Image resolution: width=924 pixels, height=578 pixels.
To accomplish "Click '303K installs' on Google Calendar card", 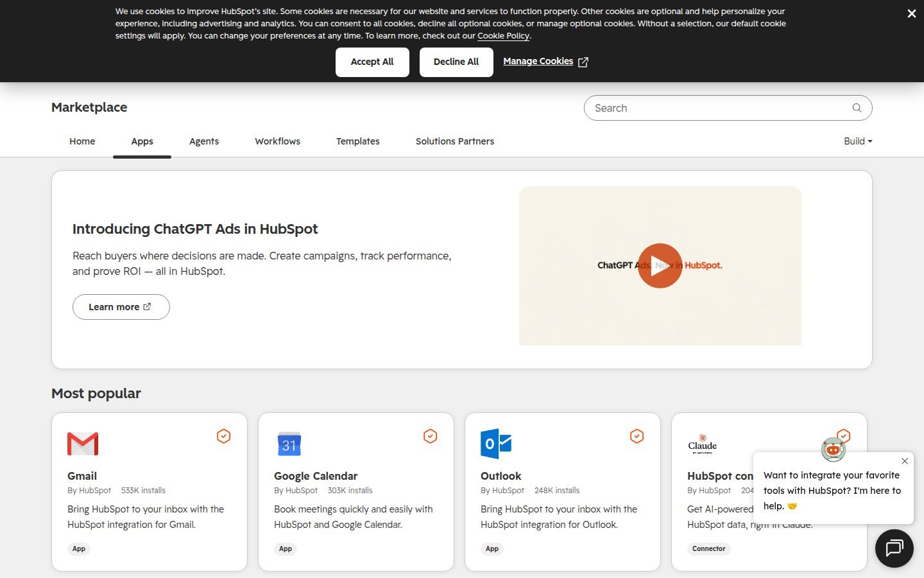I will [x=350, y=491].
